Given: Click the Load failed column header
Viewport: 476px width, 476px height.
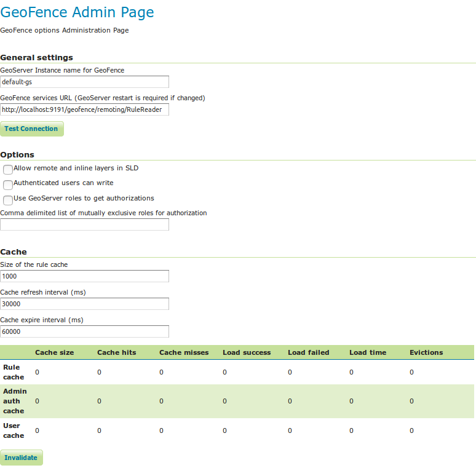Looking at the screenshot, I should [x=308, y=352].
